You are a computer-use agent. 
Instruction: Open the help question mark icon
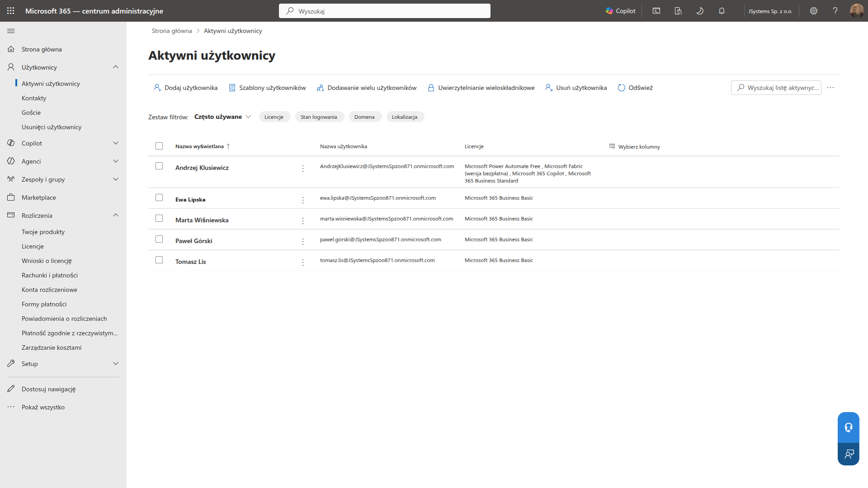[835, 11]
